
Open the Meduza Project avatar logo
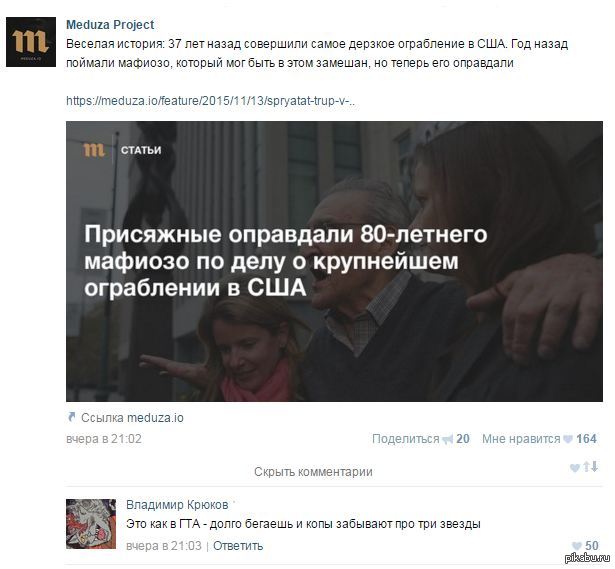[31, 42]
